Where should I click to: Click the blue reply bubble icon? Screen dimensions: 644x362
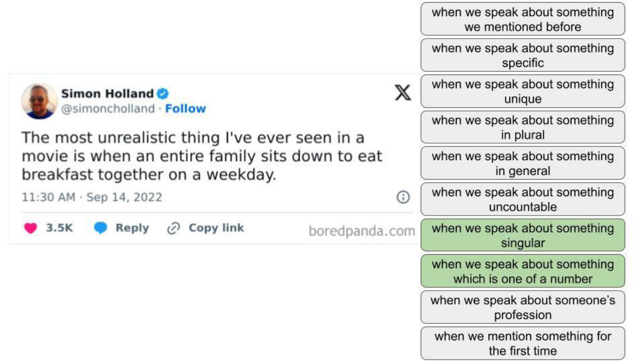coord(100,228)
